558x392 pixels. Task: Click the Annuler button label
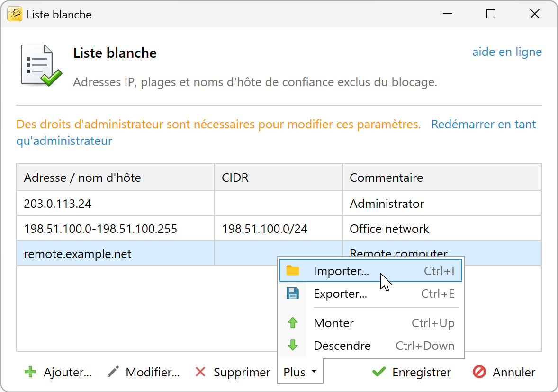pos(514,372)
